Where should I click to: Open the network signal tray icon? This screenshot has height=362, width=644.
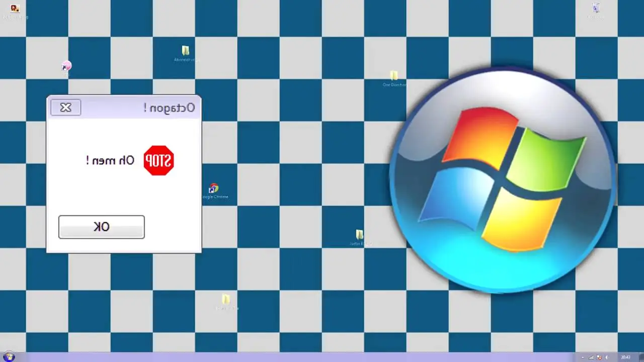pyautogui.click(x=591, y=357)
